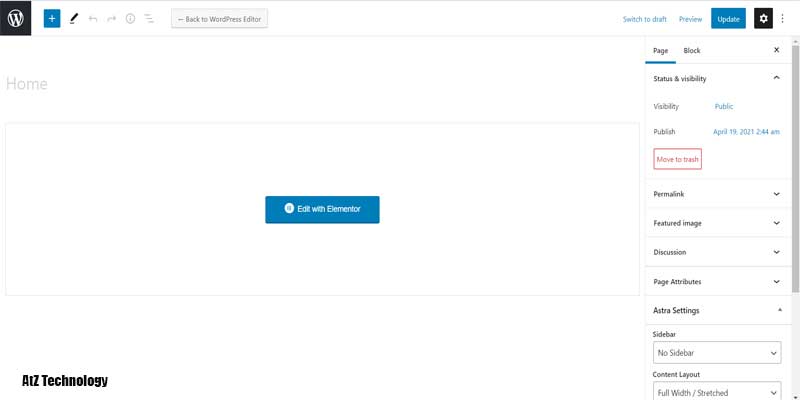Viewport: 800px width, 400px height.
Task: Open the list view outline icon
Action: 149,19
